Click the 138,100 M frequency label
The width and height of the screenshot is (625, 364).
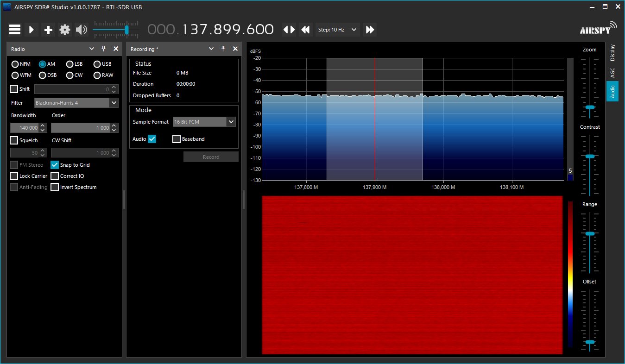coord(512,188)
